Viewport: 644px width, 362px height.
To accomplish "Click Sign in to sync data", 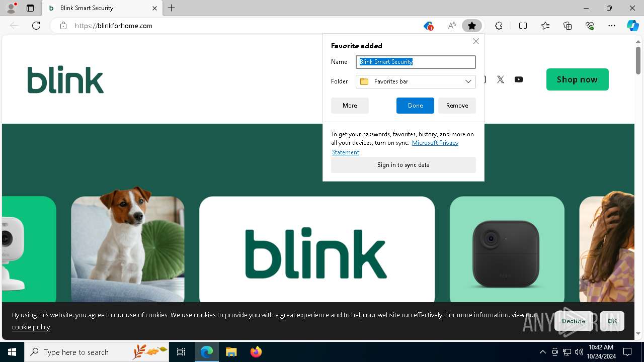I will coord(404,165).
